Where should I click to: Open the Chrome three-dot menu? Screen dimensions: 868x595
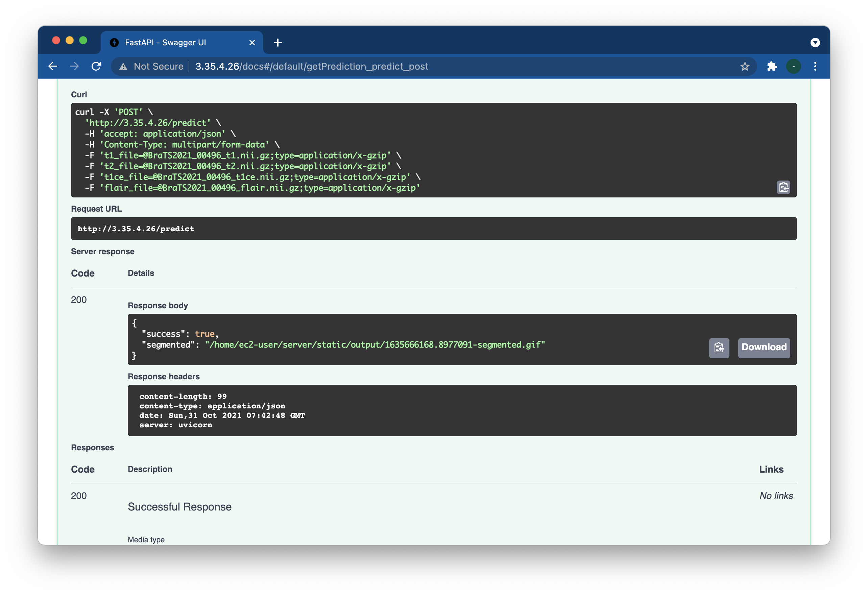coord(815,67)
